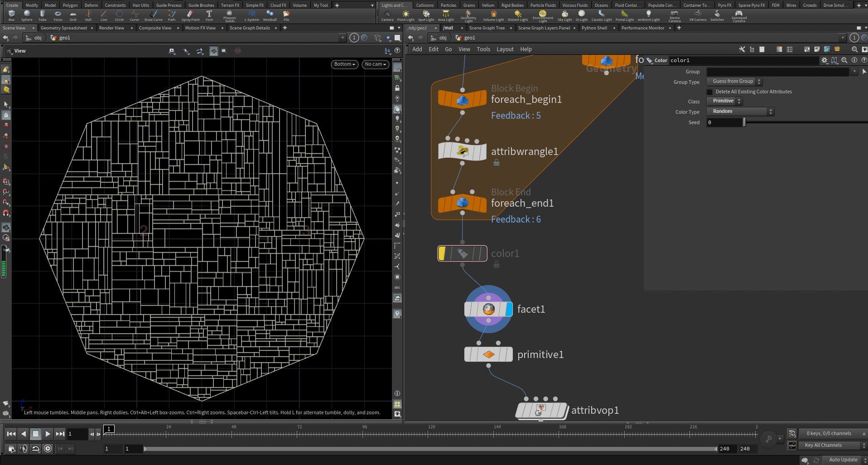Select the Sphere shelf tool
The height and width of the screenshot is (465, 868).
point(27,16)
